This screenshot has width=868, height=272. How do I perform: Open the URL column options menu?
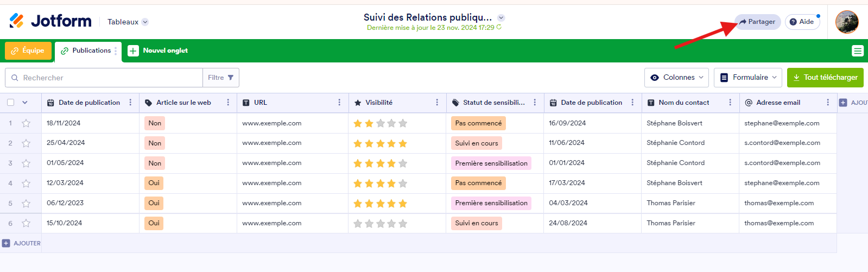click(x=339, y=103)
